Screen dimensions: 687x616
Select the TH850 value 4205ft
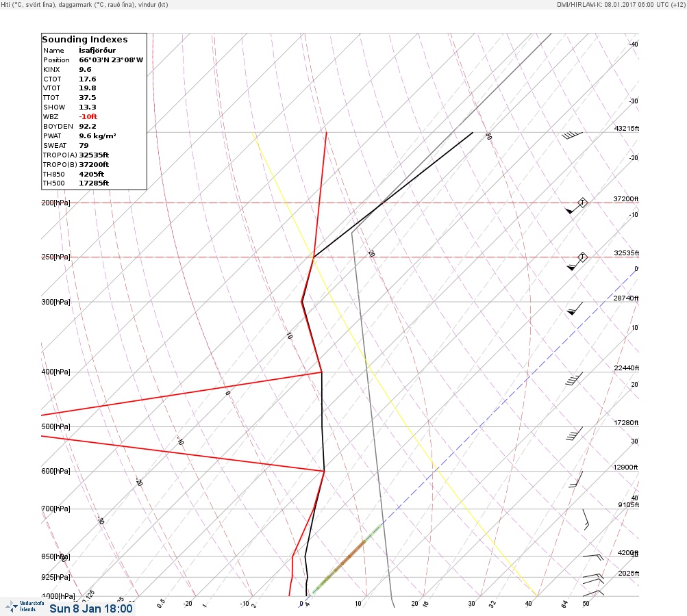pyautogui.click(x=92, y=175)
